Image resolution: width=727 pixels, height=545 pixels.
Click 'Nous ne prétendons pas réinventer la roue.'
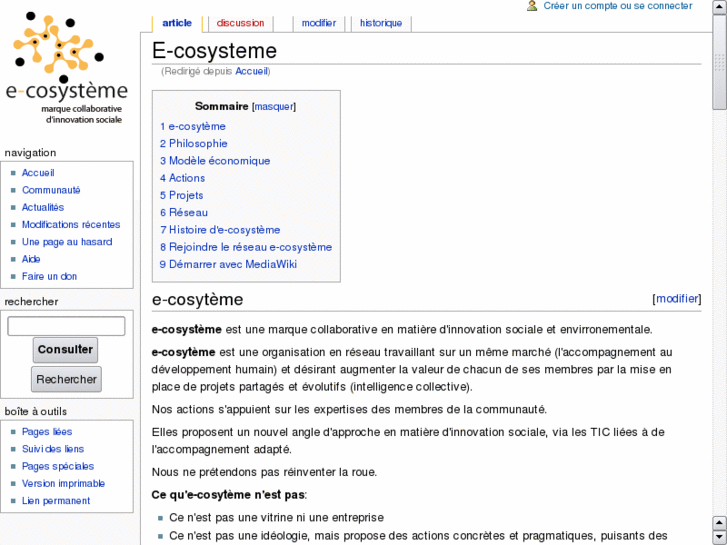pyautogui.click(x=264, y=472)
